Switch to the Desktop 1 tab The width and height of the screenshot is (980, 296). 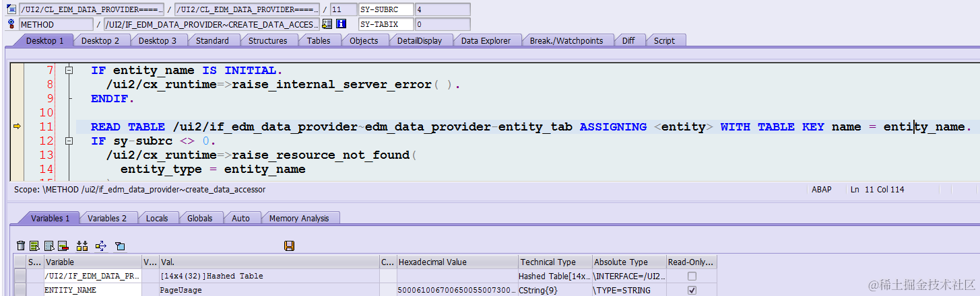(44, 40)
